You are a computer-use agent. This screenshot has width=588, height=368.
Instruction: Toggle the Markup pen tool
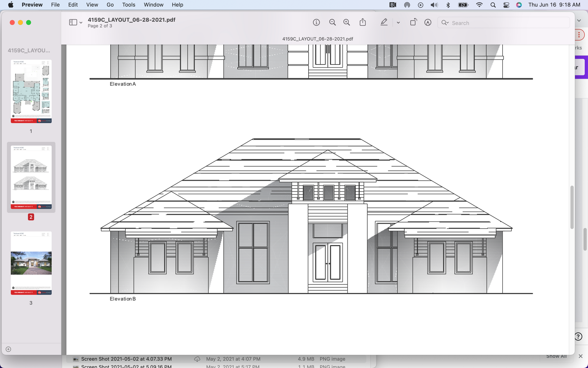384,22
